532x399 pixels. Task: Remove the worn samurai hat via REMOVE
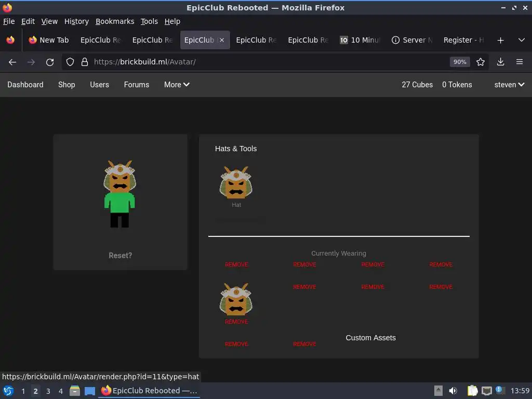[x=236, y=322]
